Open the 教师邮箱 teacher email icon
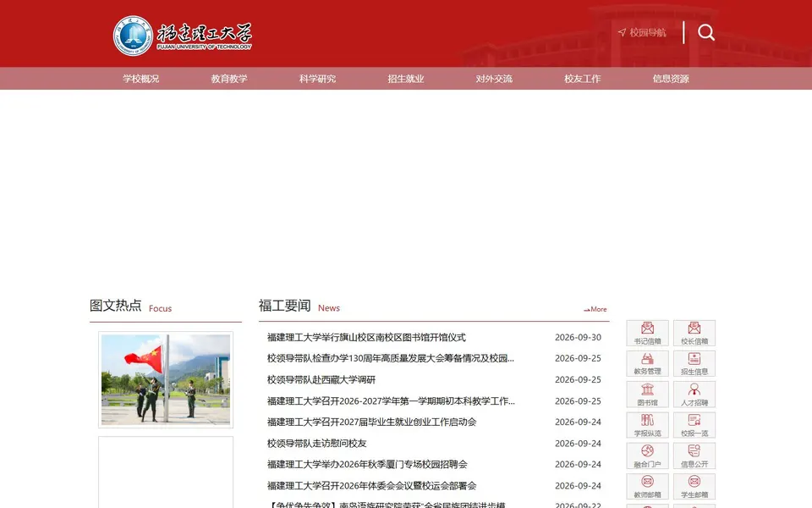This screenshot has width=812, height=508. pyautogui.click(x=647, y=486)
